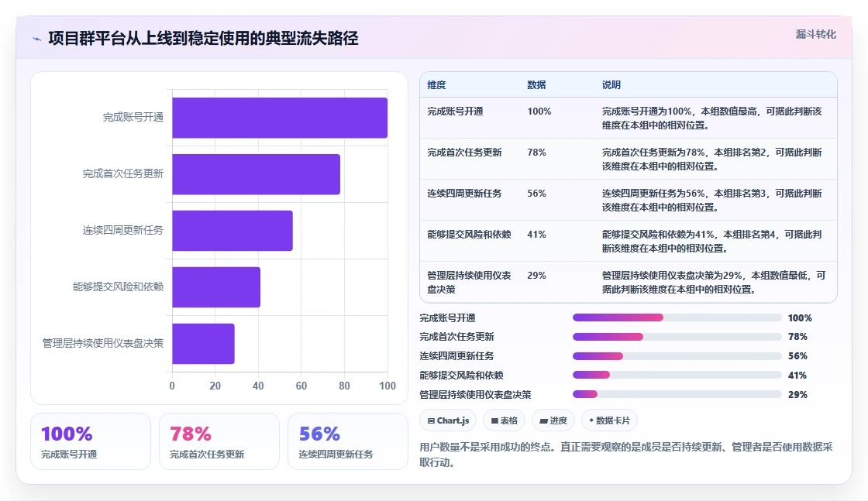Viewport: 868px width, 501px height.
Task: Open the 56% 连续四周更新任务 KPI card
Action: tap(348, 441)
